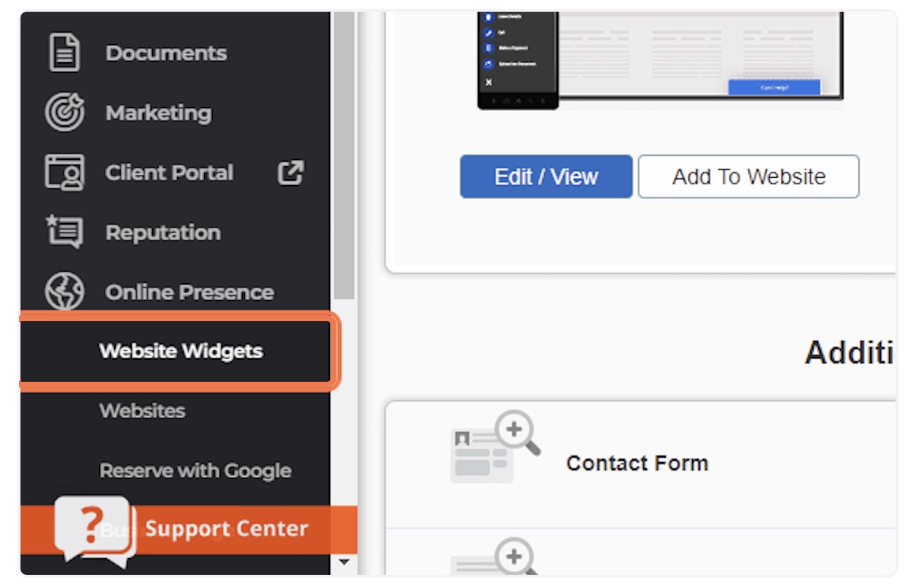This screenshot has width=916, height=588.
Task: Click the Edit / View button
Action: [546, 176]
